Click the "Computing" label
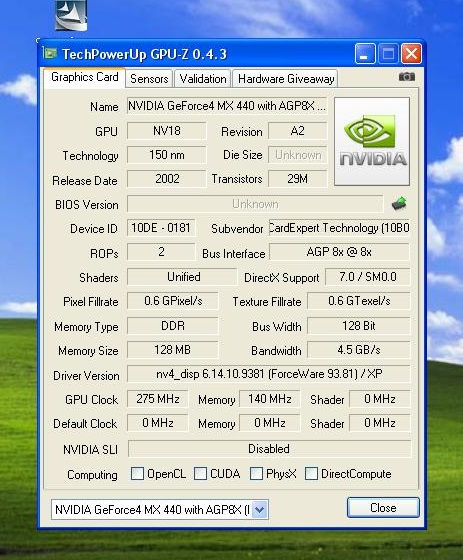 click(92, 475)
